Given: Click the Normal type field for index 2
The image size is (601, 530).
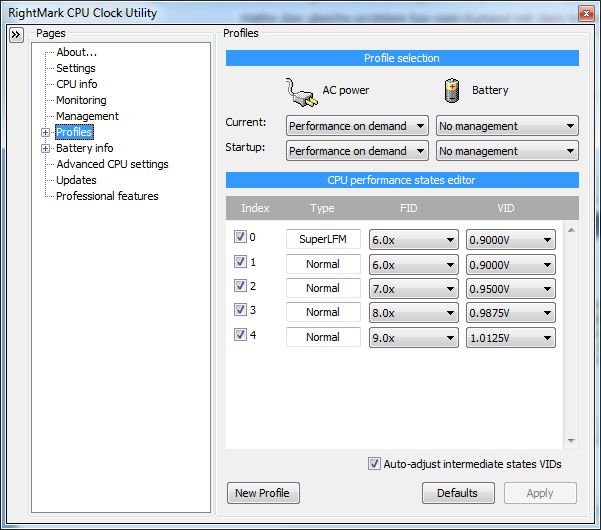Looking at the screenshot, I should click(323, 288).
